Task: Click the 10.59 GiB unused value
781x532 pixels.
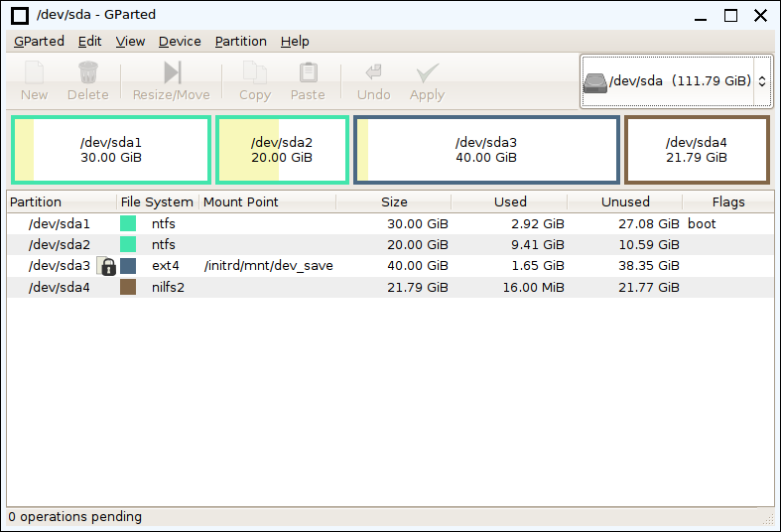Action: 648,245
